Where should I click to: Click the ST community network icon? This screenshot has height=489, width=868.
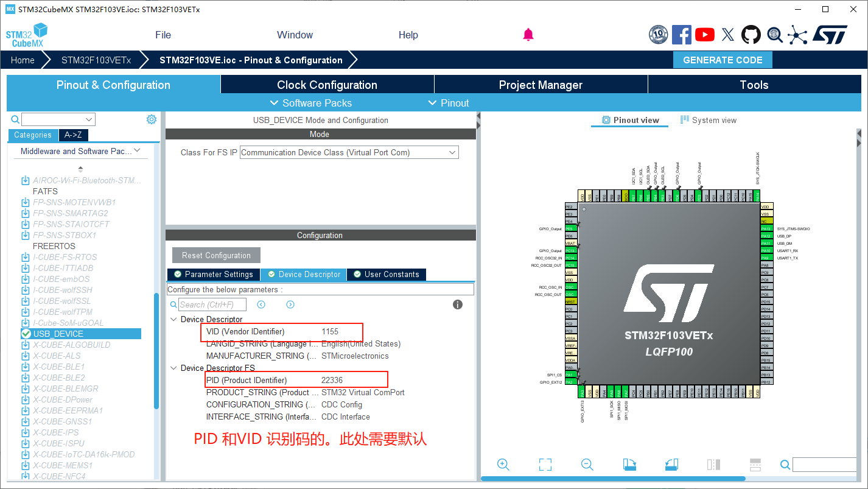click(797, 35)
